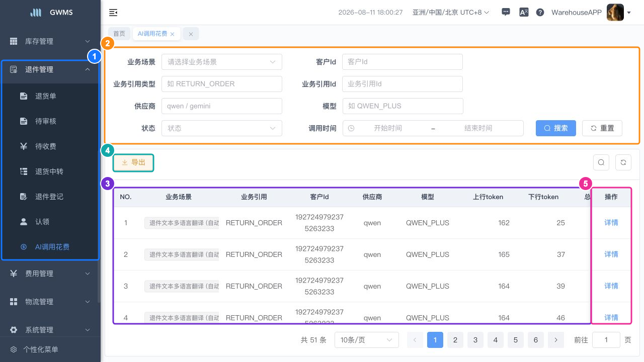Go to page 4

496,340
